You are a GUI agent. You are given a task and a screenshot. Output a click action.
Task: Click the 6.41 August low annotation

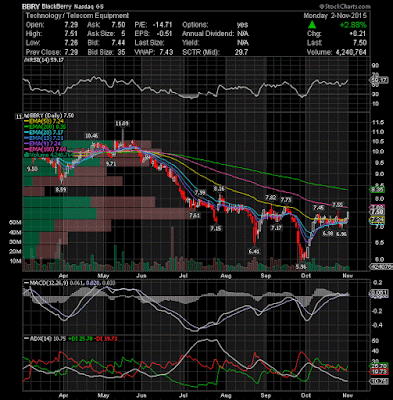(x=254, y=251)
